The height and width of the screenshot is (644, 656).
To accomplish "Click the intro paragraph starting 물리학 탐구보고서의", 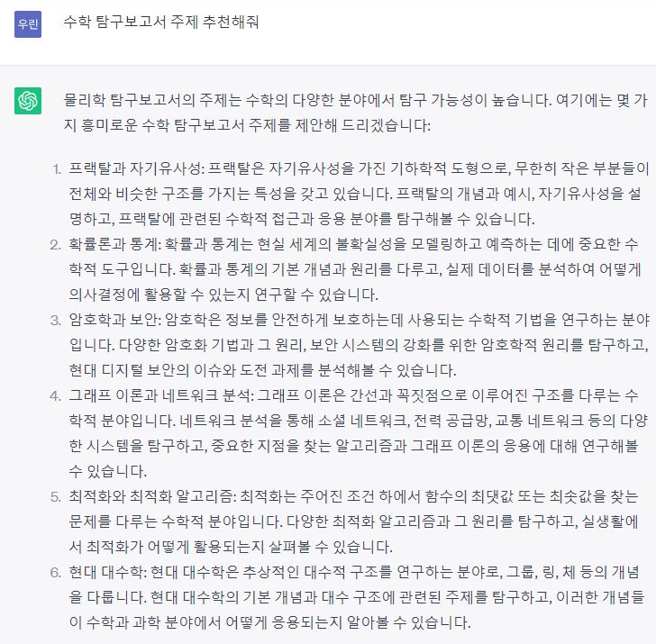I will coord(355,113).
